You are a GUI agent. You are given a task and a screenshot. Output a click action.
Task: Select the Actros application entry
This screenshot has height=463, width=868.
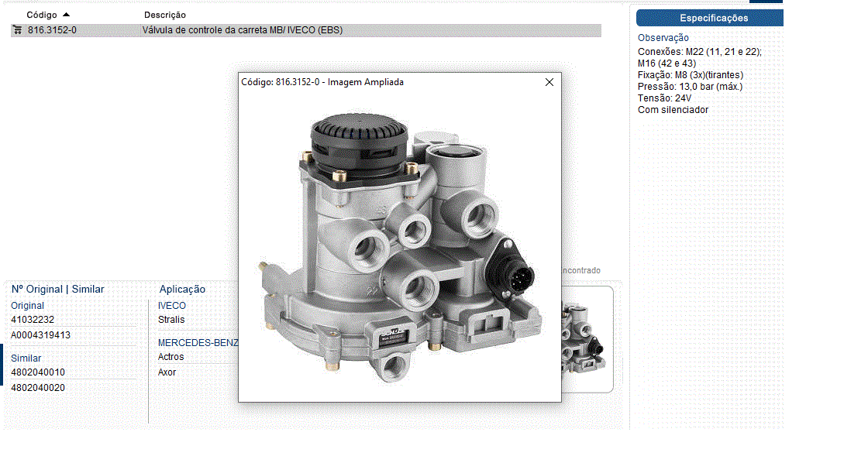pos(170,357)
